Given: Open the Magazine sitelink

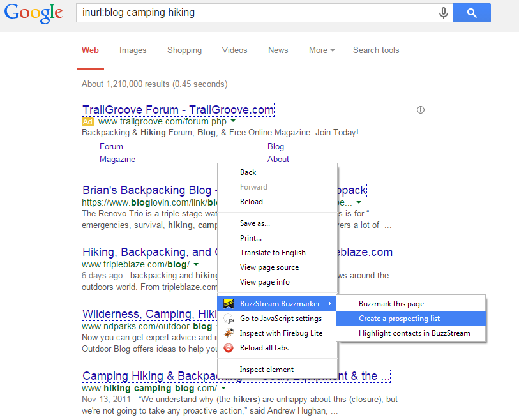Looking at the screenshot, I should [117, 159].
